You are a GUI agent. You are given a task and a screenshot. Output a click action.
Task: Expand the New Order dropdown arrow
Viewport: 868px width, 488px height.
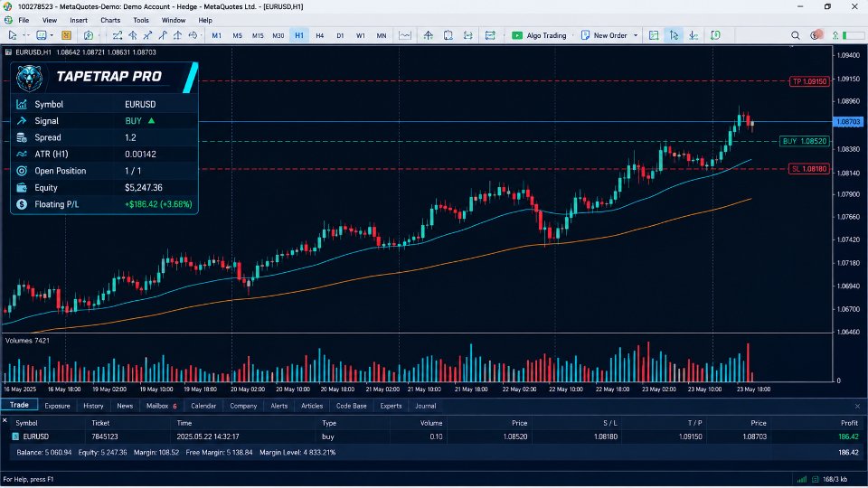(636, 35)
